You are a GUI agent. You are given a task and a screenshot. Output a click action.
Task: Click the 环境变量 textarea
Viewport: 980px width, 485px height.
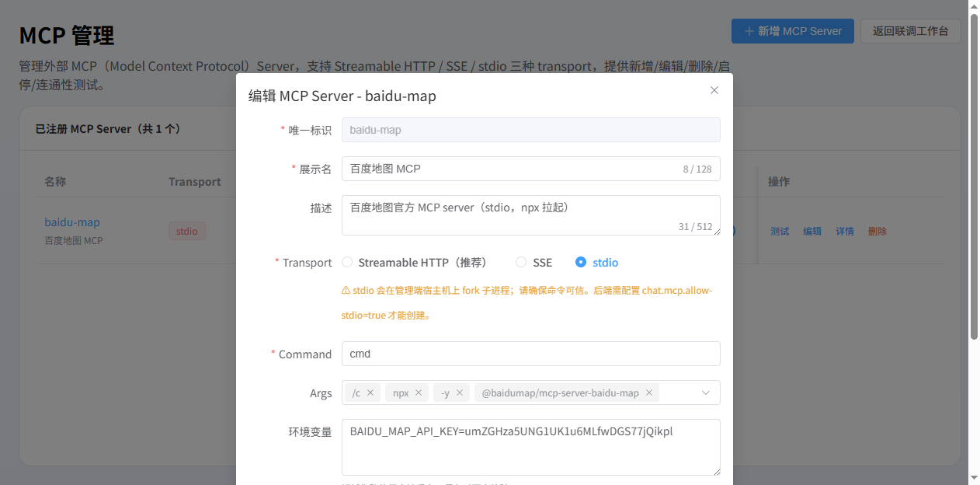(x=531, y=448)
